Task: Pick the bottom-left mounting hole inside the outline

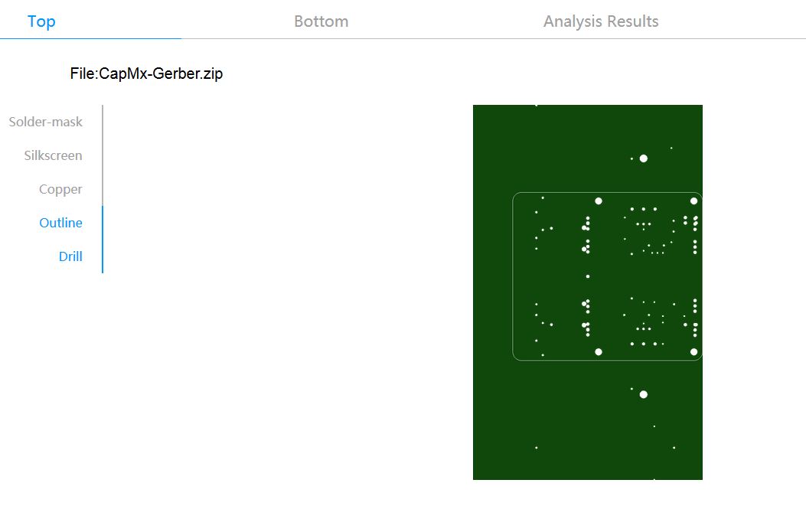Action: point(599,352)
